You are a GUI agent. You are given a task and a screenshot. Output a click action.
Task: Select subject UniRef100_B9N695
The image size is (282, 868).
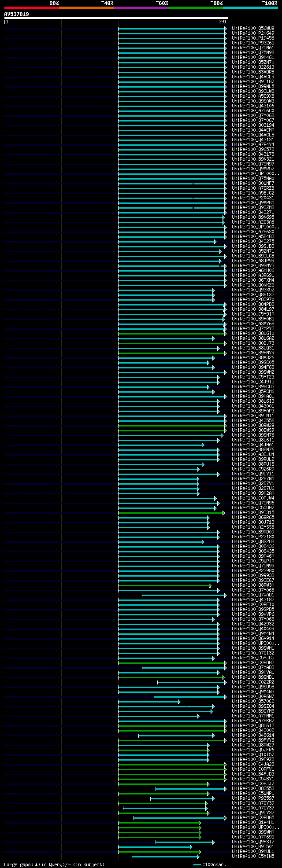[x=253, y=217]
